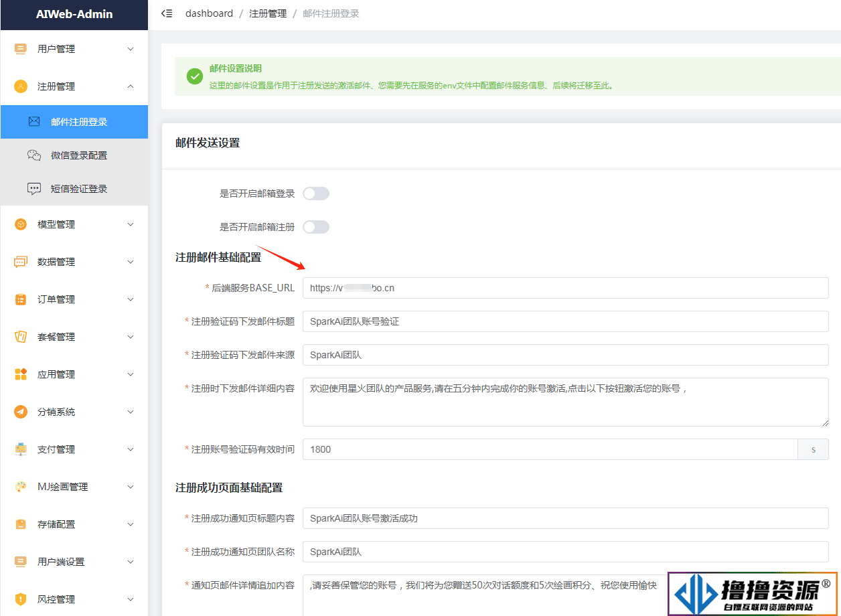841x616 pixels.
Task: Click the 支付管理 icon
Action: coord(21,449)
